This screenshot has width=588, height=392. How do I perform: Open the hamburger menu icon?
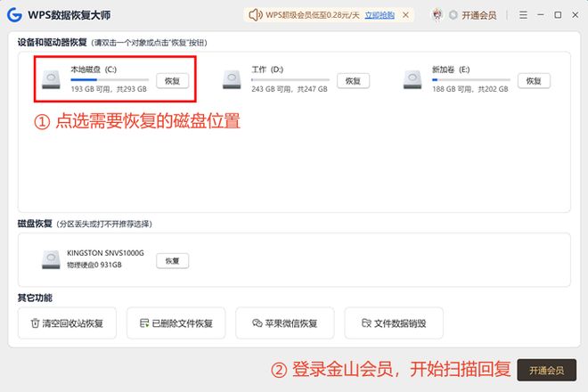523,15
